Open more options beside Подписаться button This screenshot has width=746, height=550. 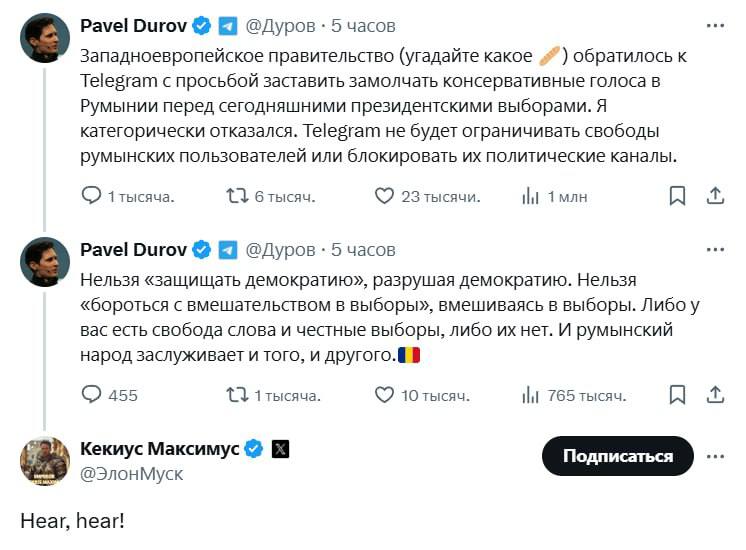[715, 456]
